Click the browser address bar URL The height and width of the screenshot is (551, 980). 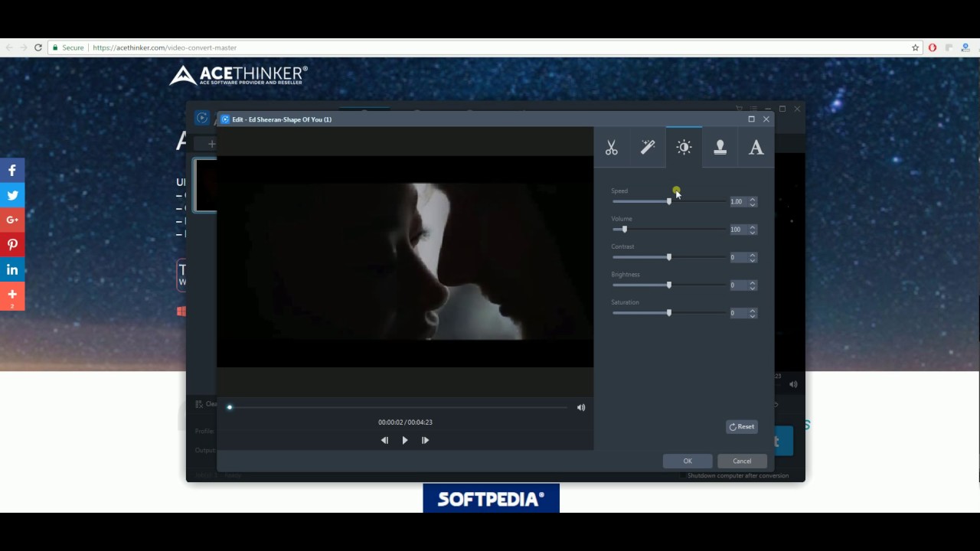click(165, 47)
